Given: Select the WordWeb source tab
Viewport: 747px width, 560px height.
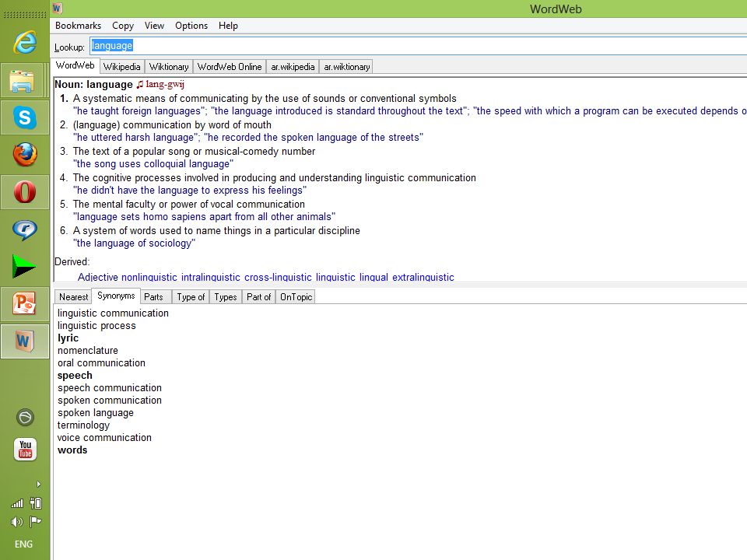Looking at the screenshot, I should pyautogui.click(x=75, y=65).
